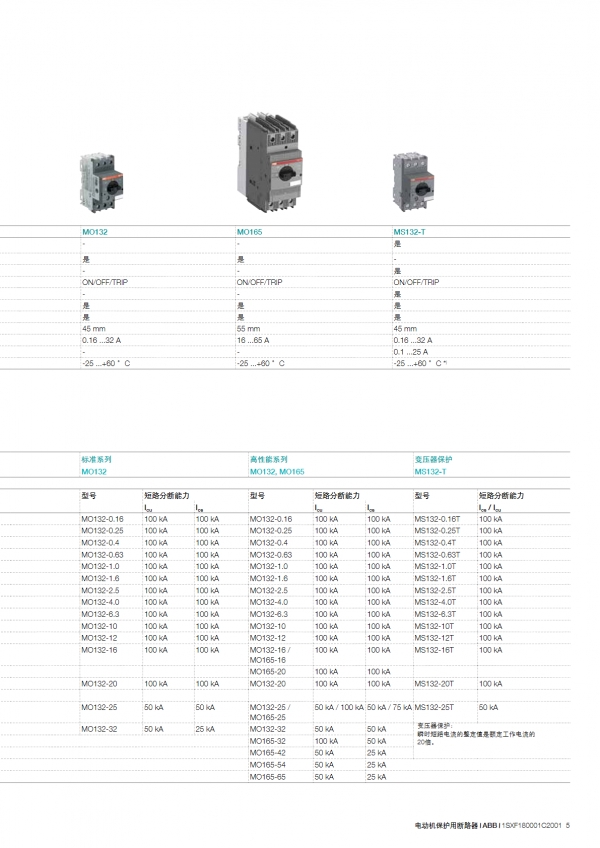Select the '100 kA' value in MS132-20T row

(x=491, y=684)
